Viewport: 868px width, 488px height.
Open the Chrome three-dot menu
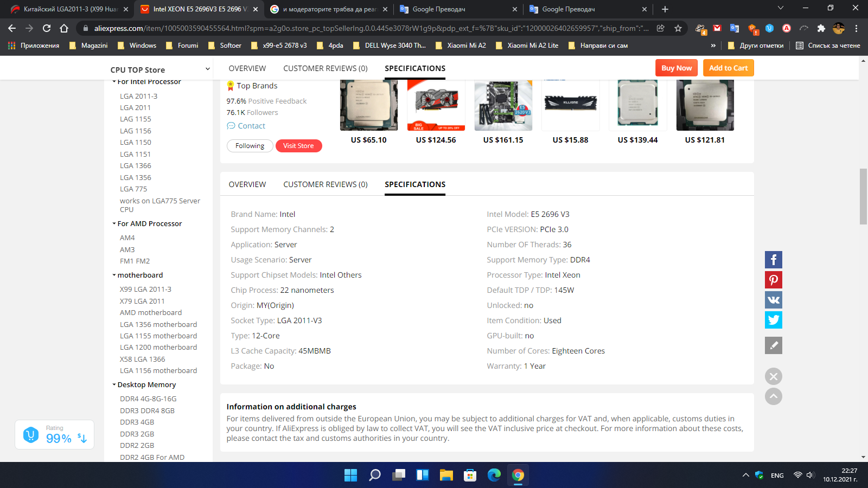tap(857, 28)
